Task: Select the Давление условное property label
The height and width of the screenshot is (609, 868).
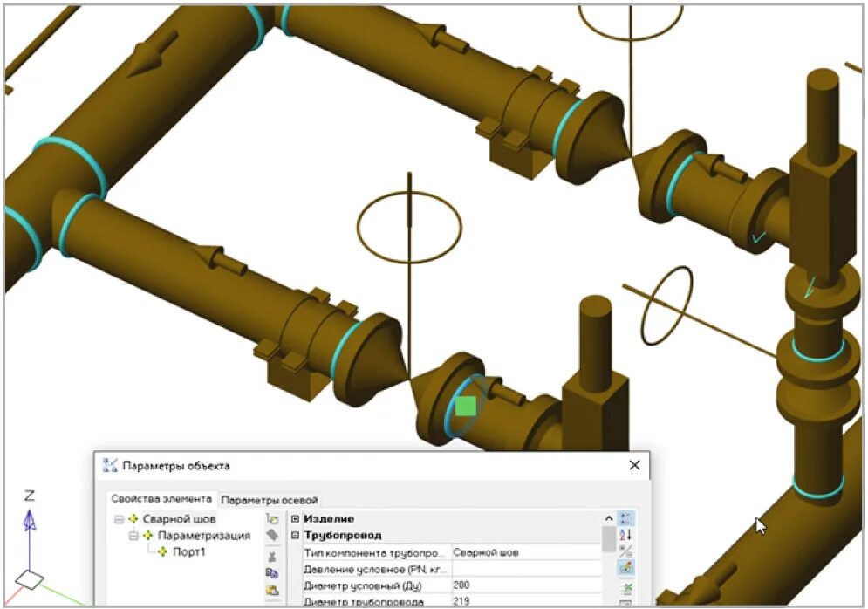Action: point(375,569)
